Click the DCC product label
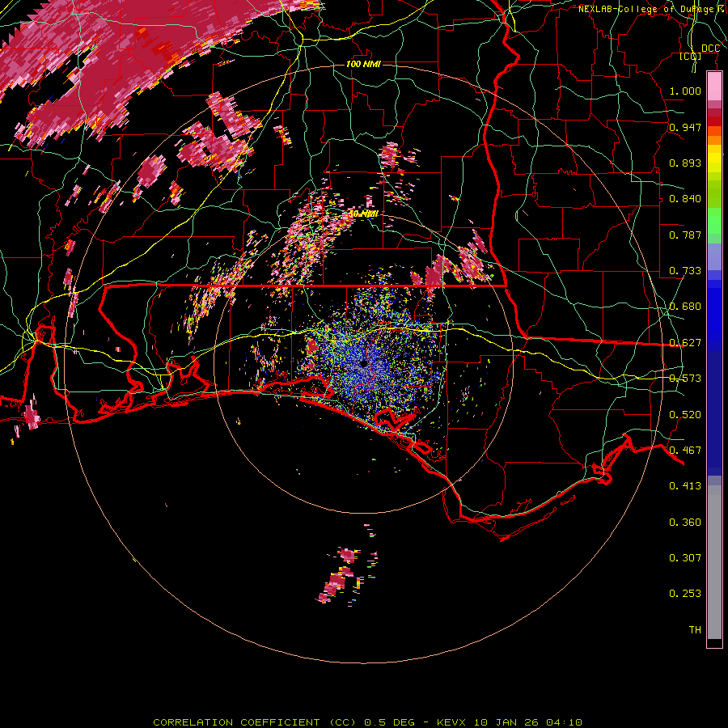This screenshot has height=728, width=728. pos(710,49)
